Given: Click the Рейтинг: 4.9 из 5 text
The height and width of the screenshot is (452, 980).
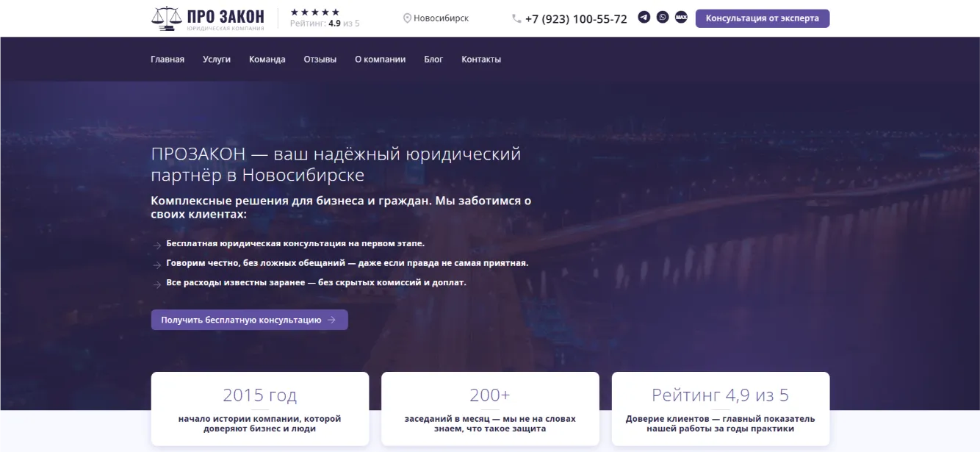Looking at the screenshot, I should point(325,24).
